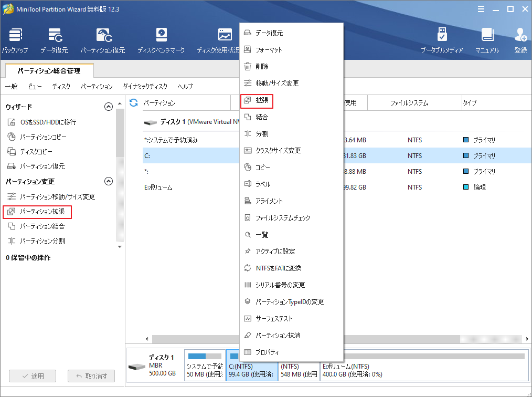Open the ダイナミックディスク menu

(x=145, y=86)
